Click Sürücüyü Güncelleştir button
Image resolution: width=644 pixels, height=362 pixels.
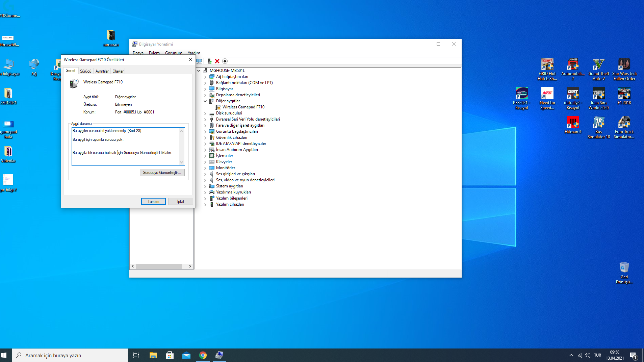pyautogui.click(x=162, y=173)
